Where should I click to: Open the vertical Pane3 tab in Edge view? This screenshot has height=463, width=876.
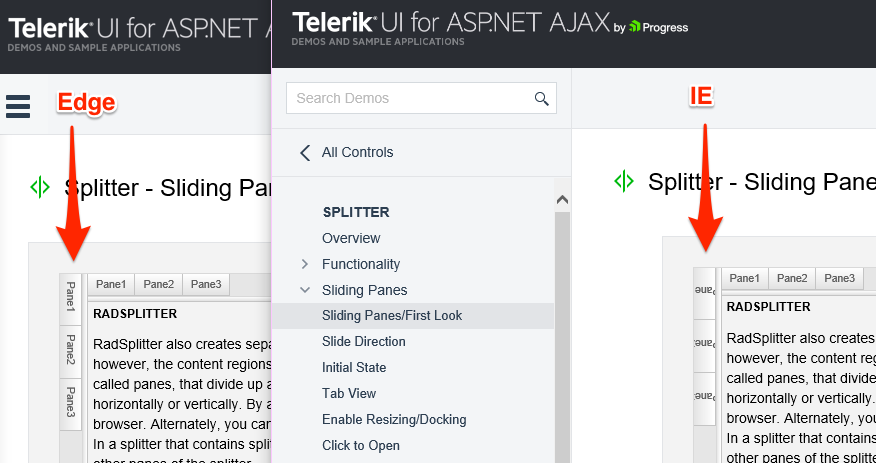(x=71, y=402)
